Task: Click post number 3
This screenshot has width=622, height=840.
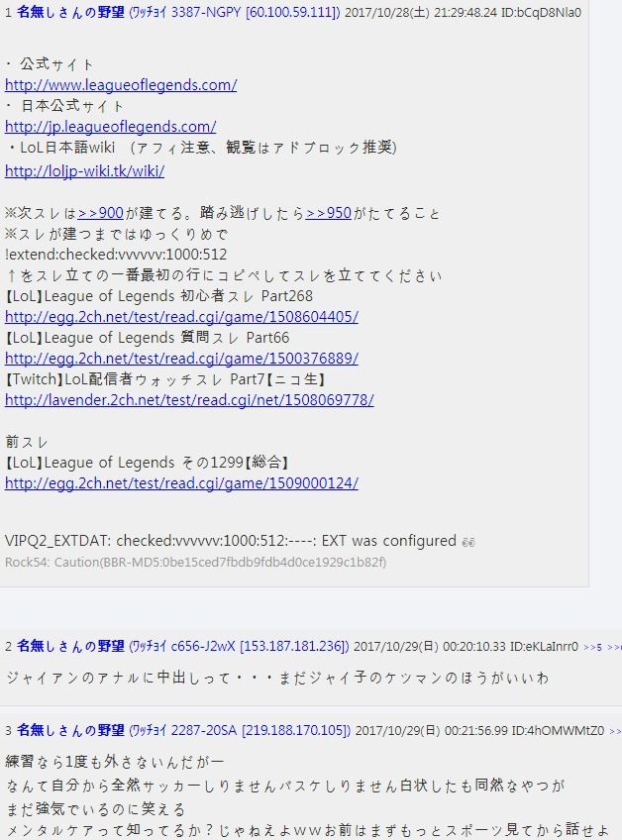Action: (x=9, y=731)
